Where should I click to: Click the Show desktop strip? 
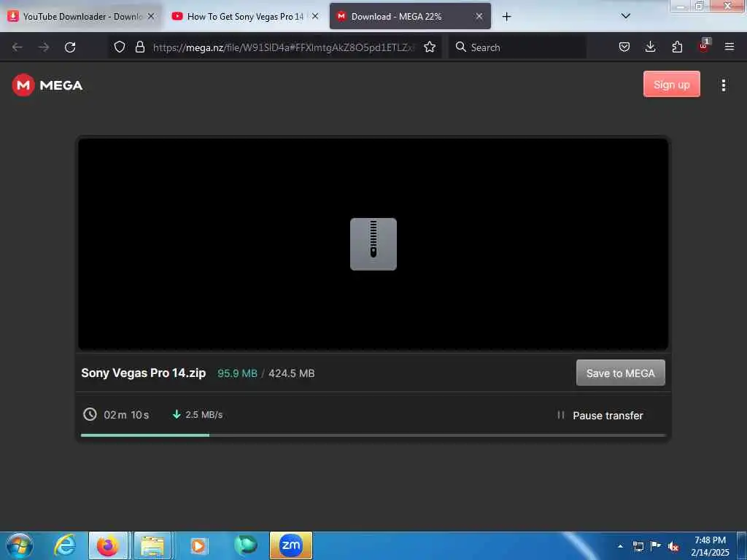(742, 545)
